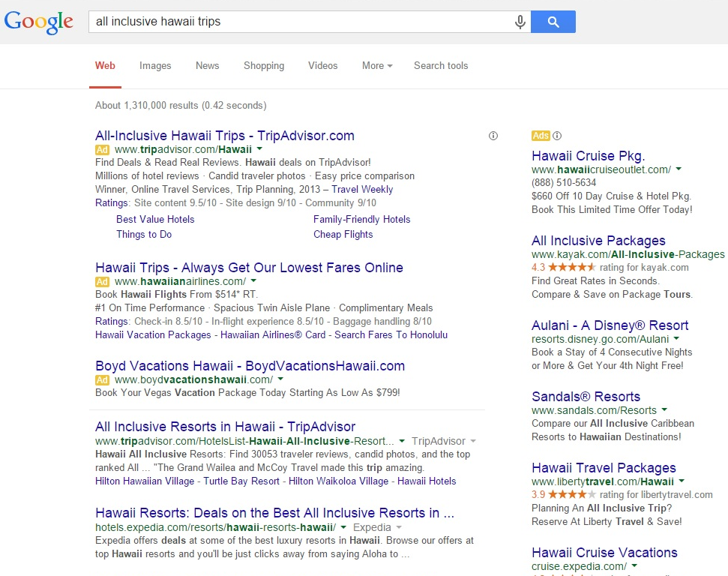Open Hilton Hawaiian Village sitelink
The width and height of the screenshot is (728, 576).
click(x=145, y=481)
